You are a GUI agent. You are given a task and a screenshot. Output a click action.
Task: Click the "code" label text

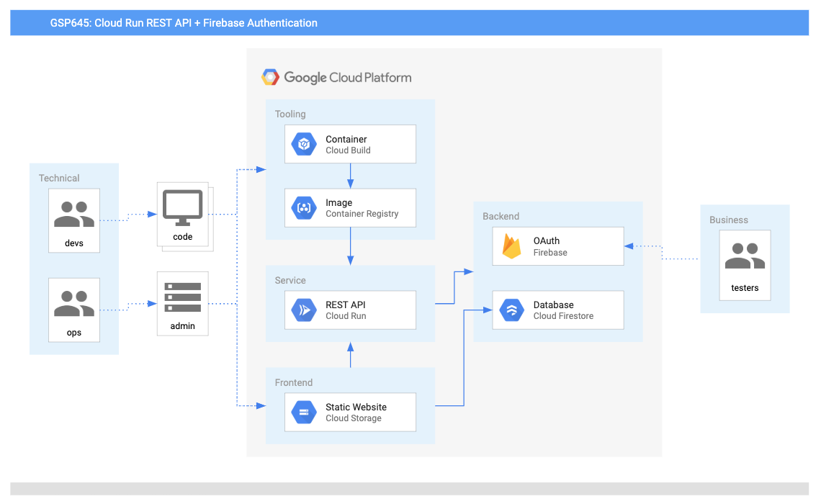pyautogui.click(x=183, y=237)
